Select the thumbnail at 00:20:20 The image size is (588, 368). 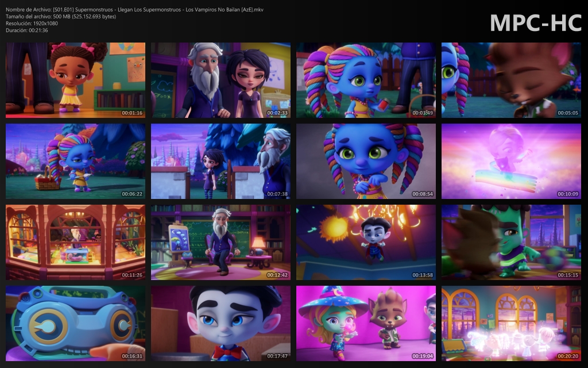pos(511,323)
